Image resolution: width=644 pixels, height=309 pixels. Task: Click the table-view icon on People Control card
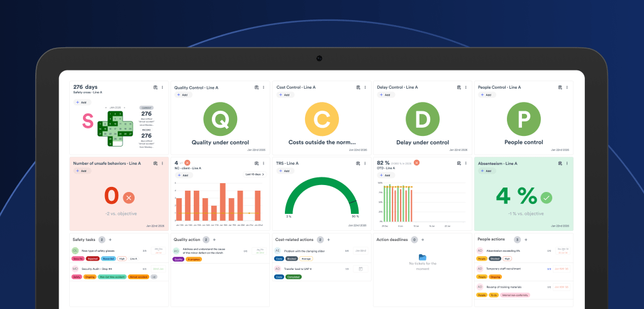[x=560, y=87]
